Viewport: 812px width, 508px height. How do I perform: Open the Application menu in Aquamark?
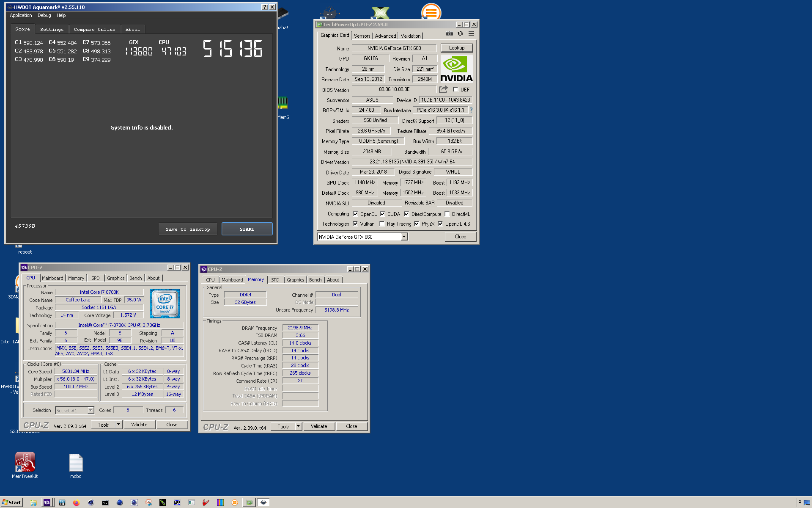click(x=21, y=15)
